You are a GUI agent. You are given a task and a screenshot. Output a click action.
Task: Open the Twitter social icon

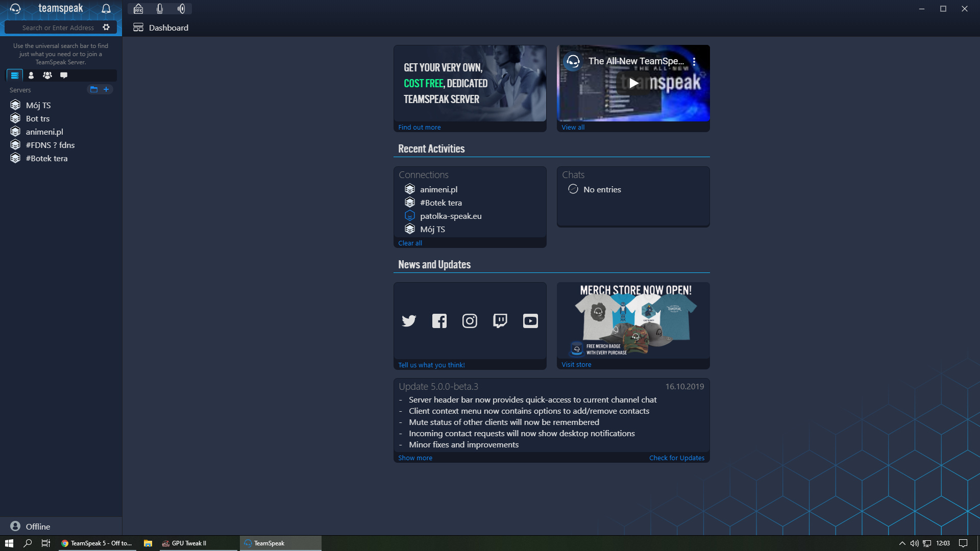[x=409, y=321]
